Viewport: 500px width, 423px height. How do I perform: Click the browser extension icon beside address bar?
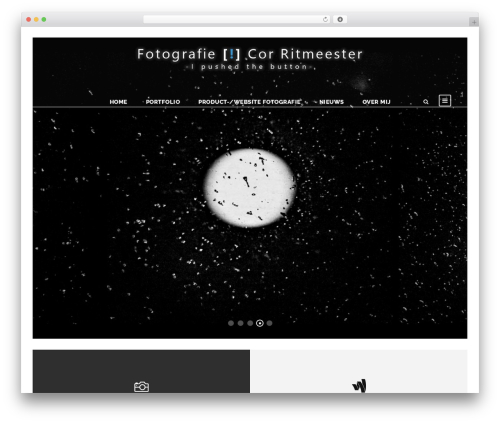[x=340, y=20]
